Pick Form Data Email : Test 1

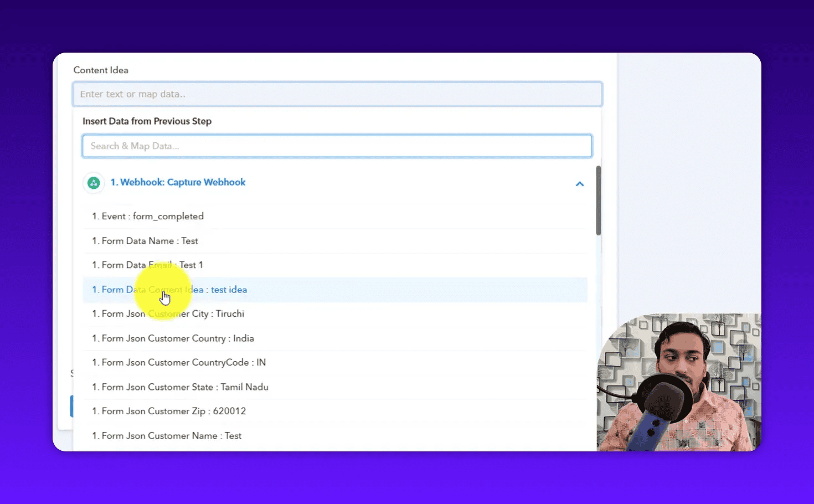coord(147,265)
